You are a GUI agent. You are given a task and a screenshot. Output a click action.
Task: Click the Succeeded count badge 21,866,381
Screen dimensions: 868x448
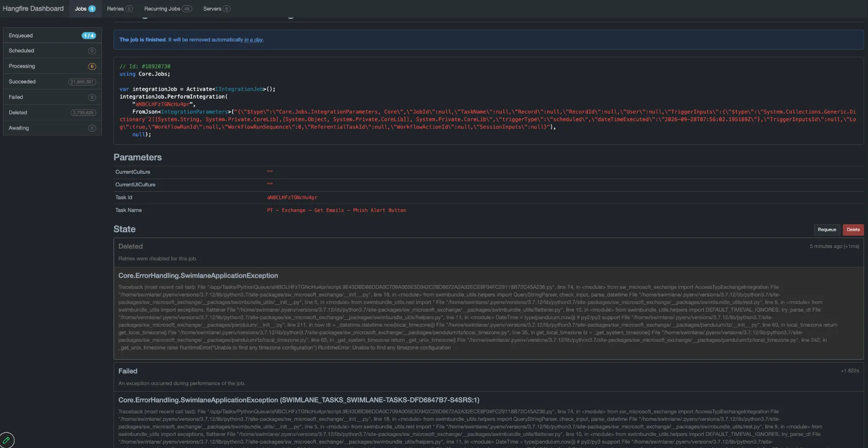click(x=82, y=82)
